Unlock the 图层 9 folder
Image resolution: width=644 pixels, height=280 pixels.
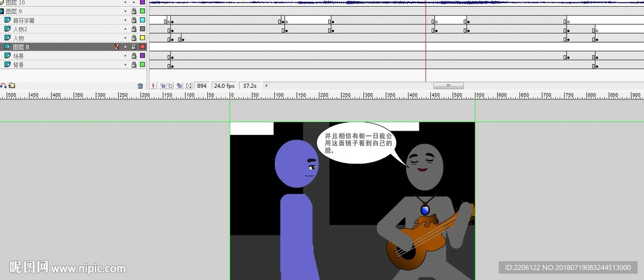point(134,11)
